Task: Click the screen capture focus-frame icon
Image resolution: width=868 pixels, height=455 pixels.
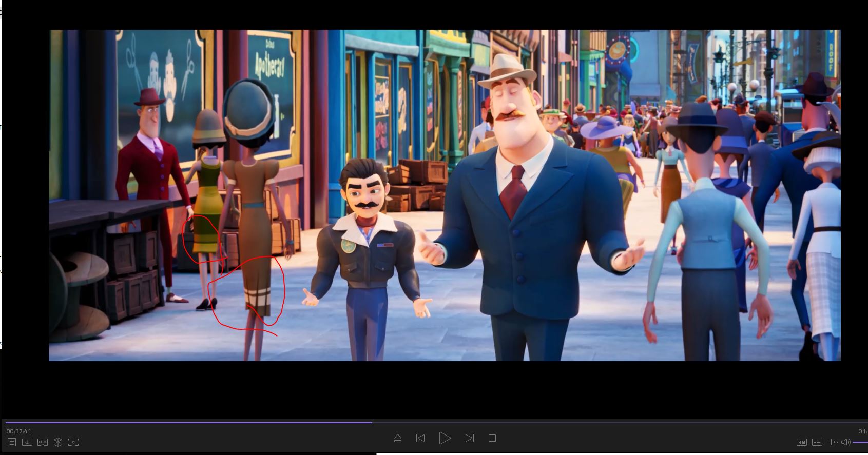Action: click(x=73, y=442)
